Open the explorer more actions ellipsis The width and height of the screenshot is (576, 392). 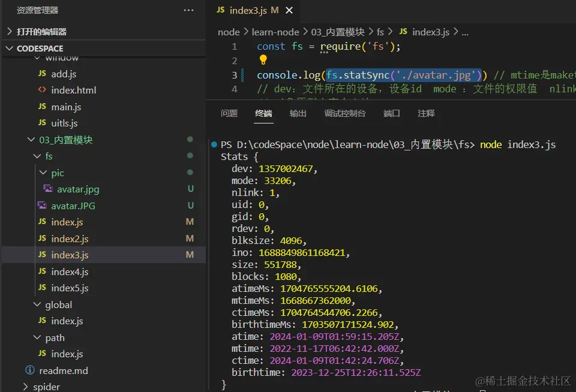[188, 10]
